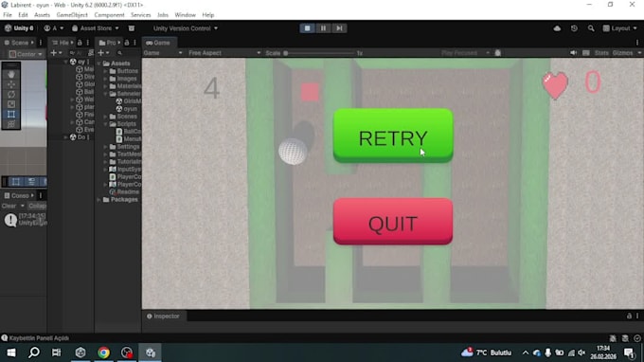Screen dimensions: 644x362
Task: Select the Move tool in Scene view
Action: 11,84
